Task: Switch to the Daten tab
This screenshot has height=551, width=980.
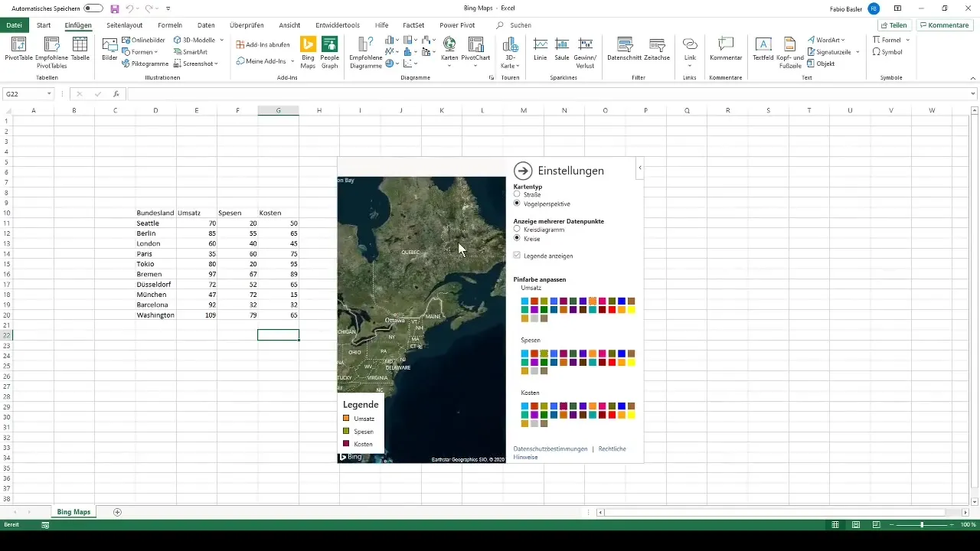Action: coord(206,25)
